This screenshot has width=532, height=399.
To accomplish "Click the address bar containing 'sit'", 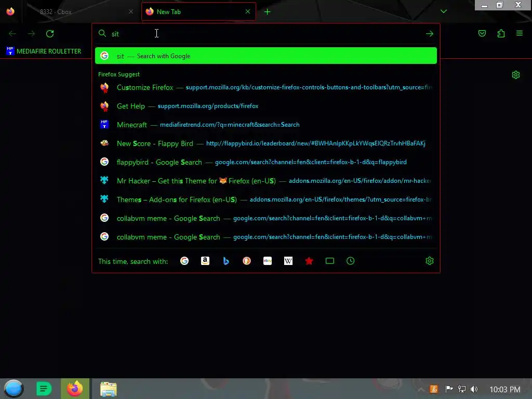I will point(265,34).
